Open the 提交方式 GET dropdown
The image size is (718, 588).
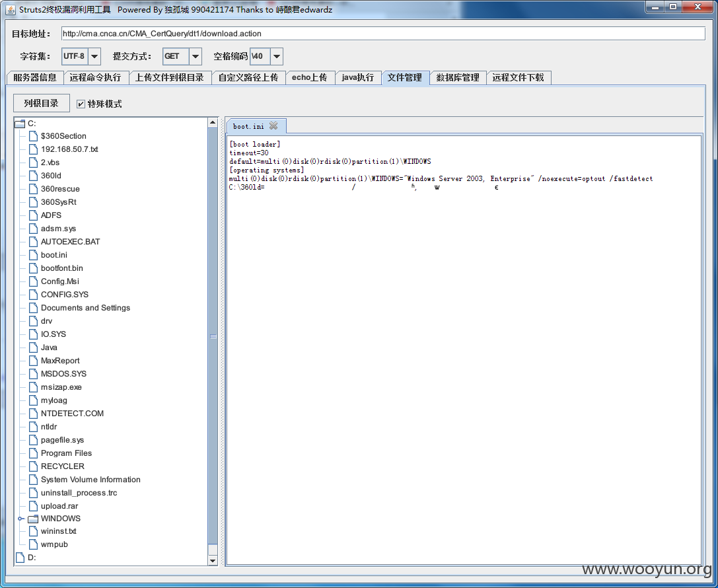click(x=195, y=56)
